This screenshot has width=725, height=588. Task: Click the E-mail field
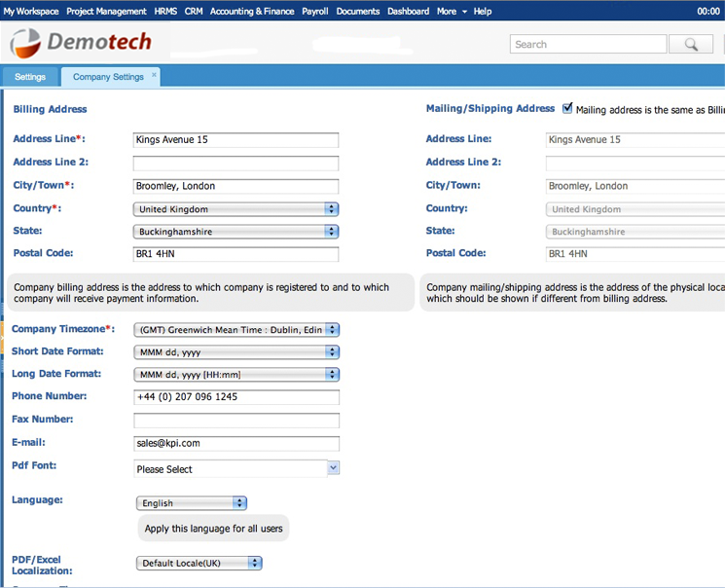(x=236, y=443)
